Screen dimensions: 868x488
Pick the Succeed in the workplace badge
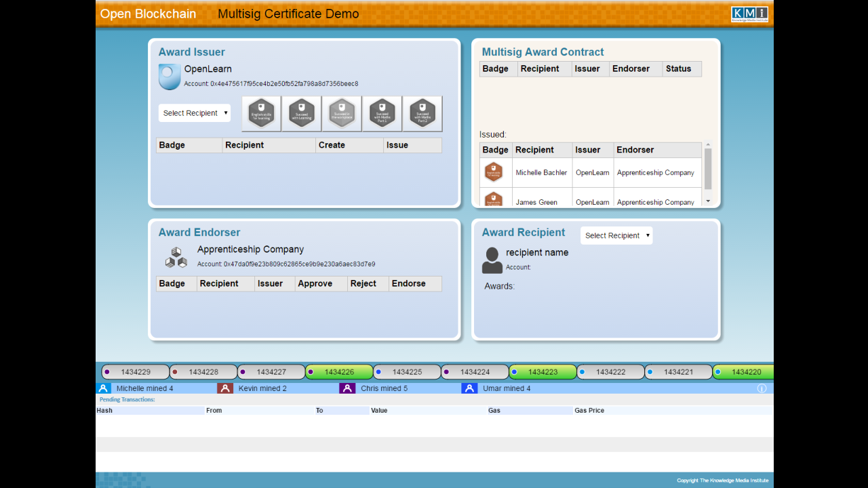click(x=342, y=113)
